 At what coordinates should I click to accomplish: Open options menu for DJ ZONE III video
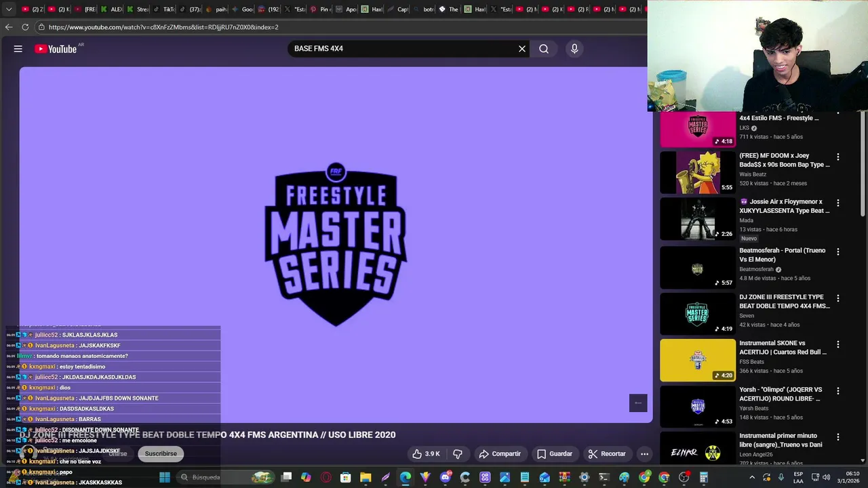point(838,298)
